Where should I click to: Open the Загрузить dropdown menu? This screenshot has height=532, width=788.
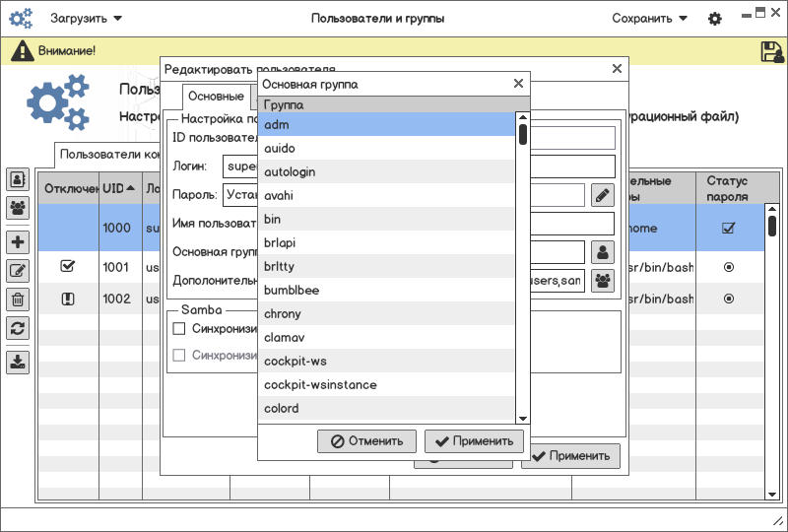tap(87, 19)
